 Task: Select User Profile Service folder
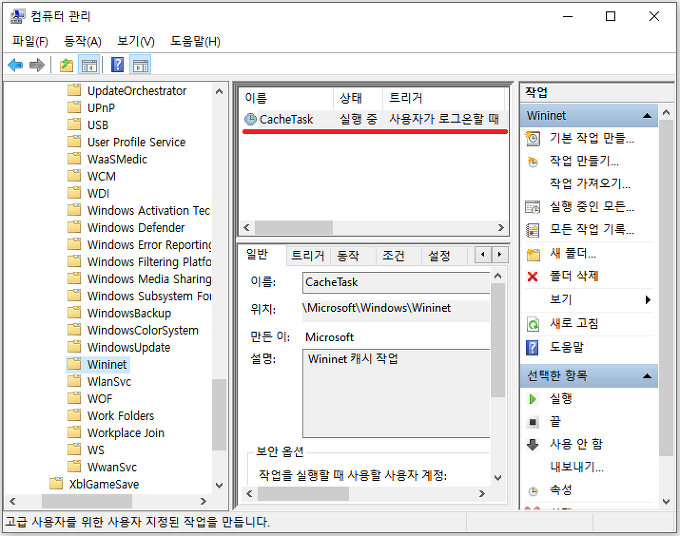[136, 142]
